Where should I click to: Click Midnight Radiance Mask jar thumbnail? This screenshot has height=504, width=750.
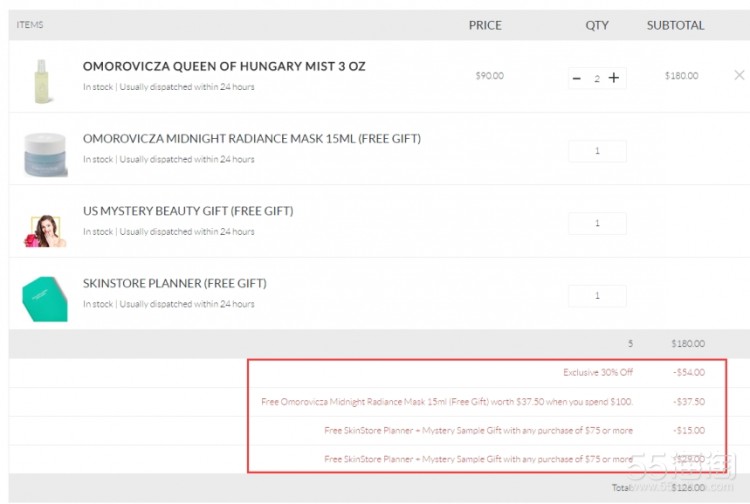pos(45,154)
